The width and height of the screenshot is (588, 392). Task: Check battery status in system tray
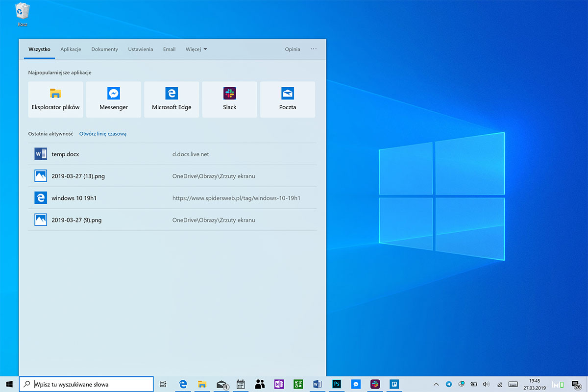pos(474,384)
